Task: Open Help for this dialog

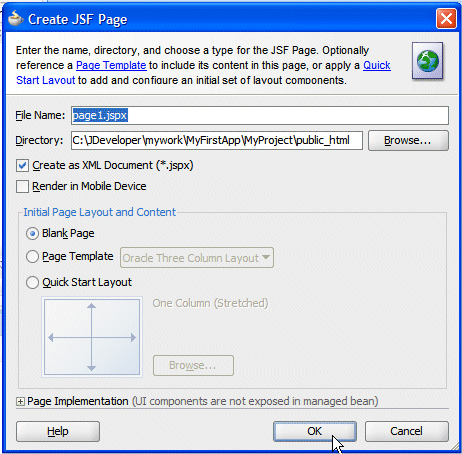Action: [58, 431]
